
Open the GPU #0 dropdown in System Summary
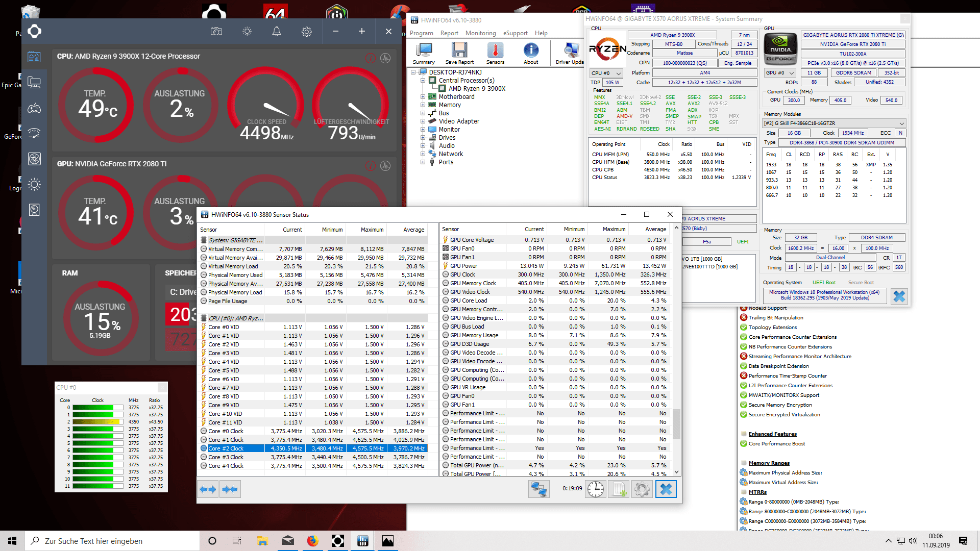point(780,73)
